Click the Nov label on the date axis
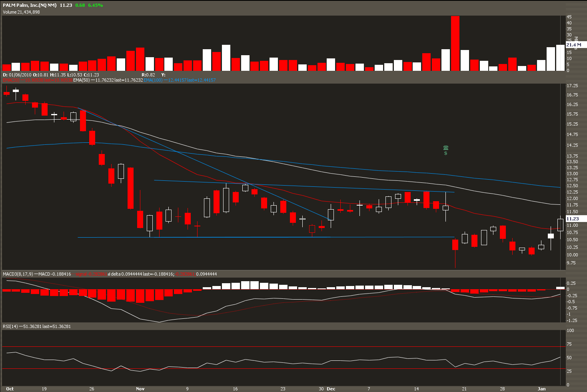This screenshot has height=392, width=587. click(140, 389)
